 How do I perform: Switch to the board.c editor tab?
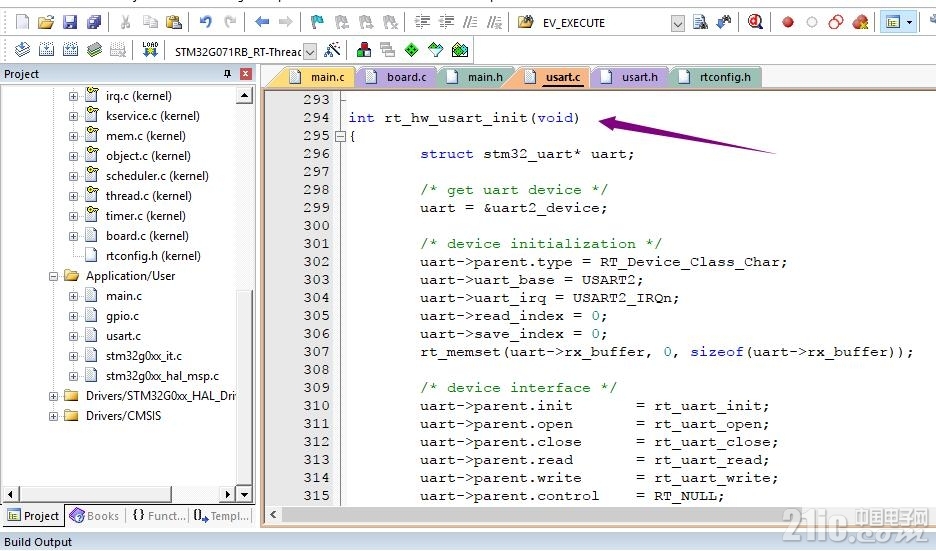coord(396,77)
